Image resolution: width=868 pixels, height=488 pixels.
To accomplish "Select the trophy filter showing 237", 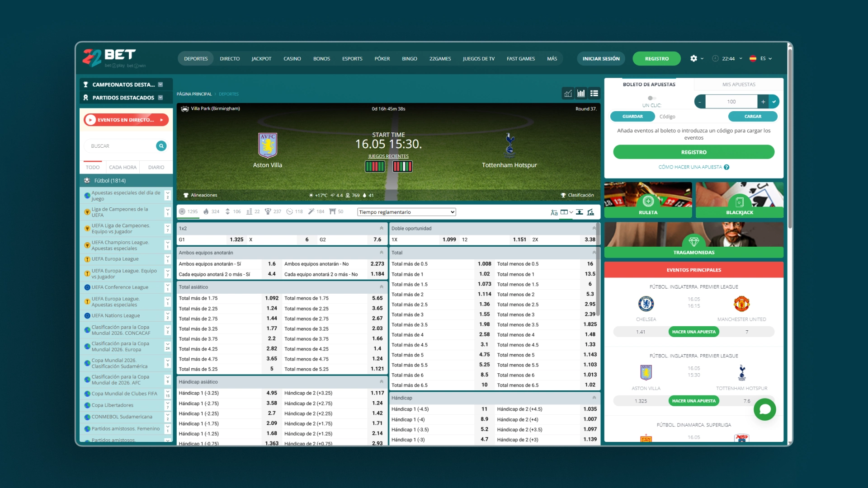I will [x=268, y=211].
